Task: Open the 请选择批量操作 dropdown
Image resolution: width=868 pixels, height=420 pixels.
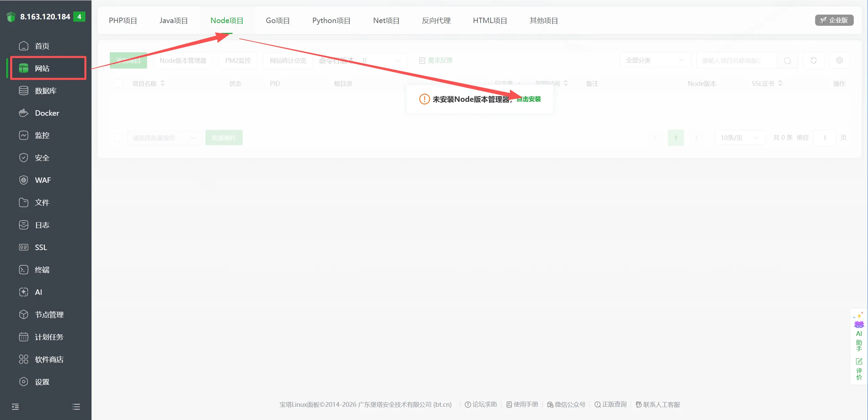Action: tap(164, 138)
